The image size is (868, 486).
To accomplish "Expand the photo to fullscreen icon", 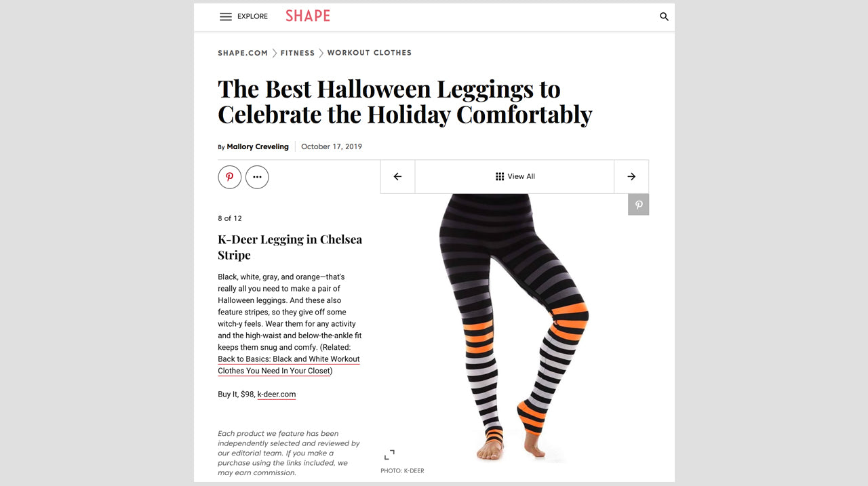I will pyautogui.click(x=389, y=455).
